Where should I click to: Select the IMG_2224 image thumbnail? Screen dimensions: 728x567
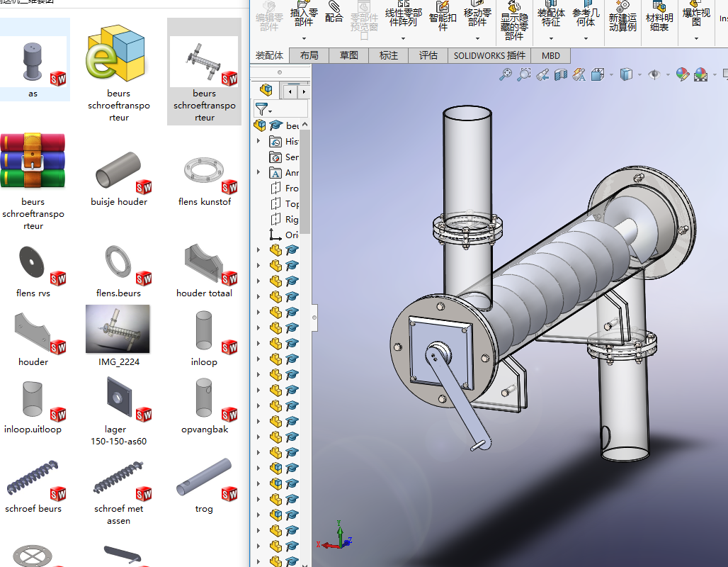[x=118, y=330]
